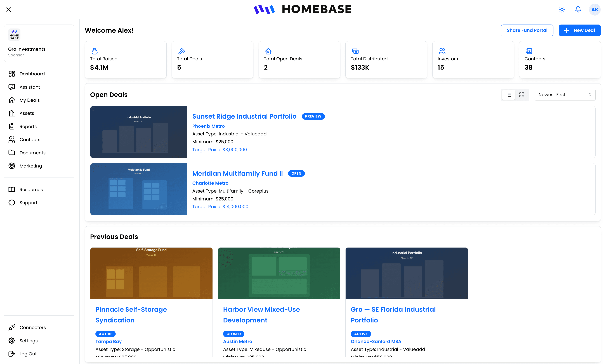Switch Open Deals to grid view
This screenshot has width=604, height=364.
[522, 95]
